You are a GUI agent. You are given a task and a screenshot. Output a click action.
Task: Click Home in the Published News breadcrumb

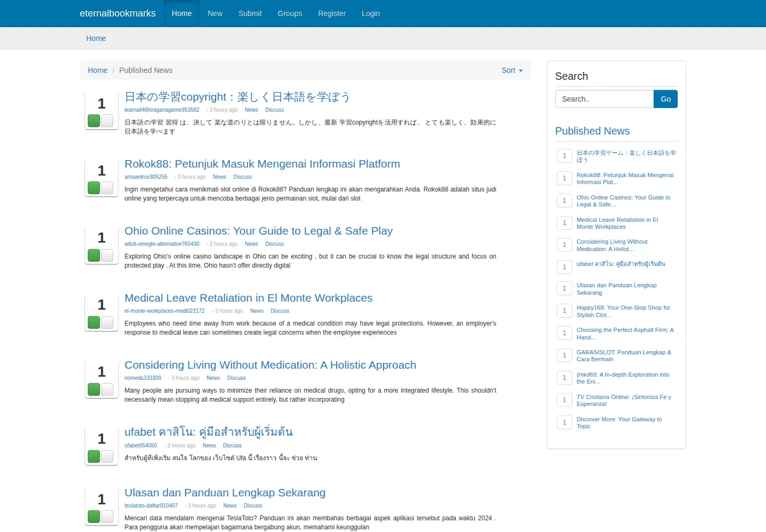click(97, 70)
